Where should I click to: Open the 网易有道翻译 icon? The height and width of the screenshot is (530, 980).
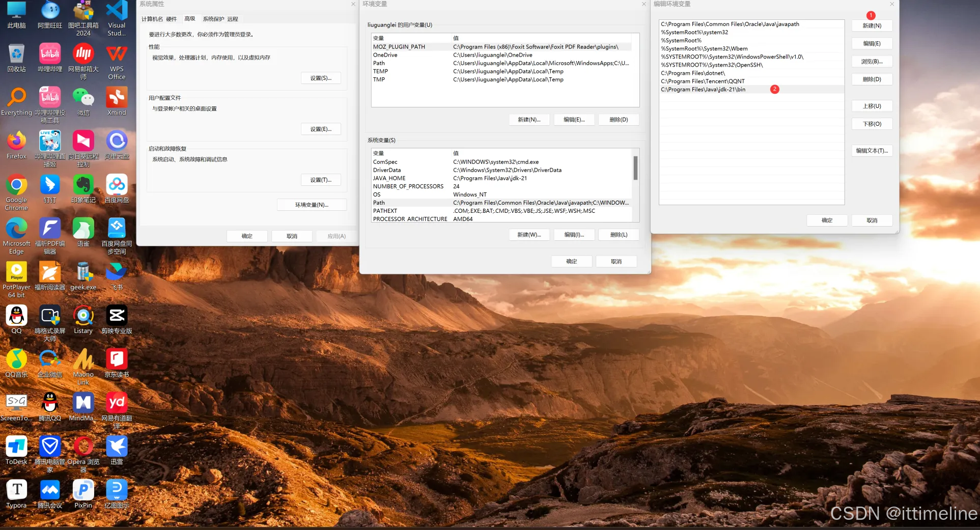tap(117, 410)
